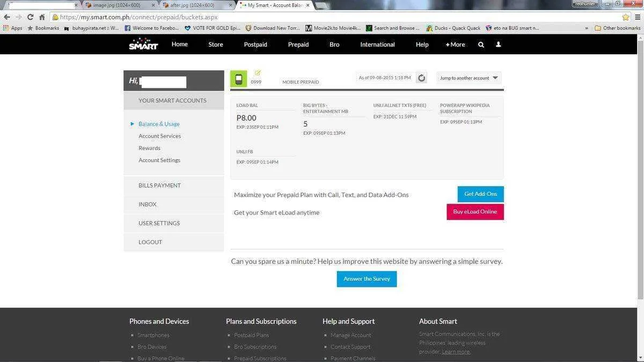Screen dimensions: 644x362
Task: Open Help in Smart navigation
Action: point(422,45)
